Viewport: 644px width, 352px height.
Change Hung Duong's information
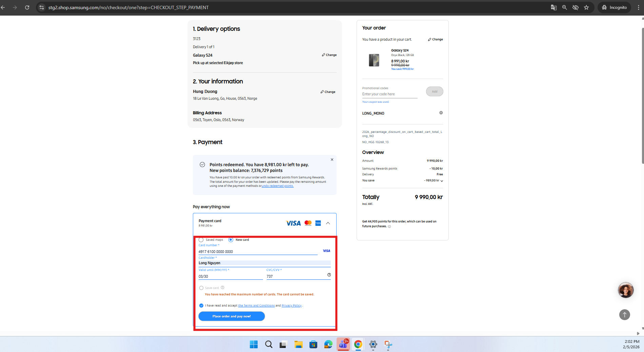click(x=328, y=92)
